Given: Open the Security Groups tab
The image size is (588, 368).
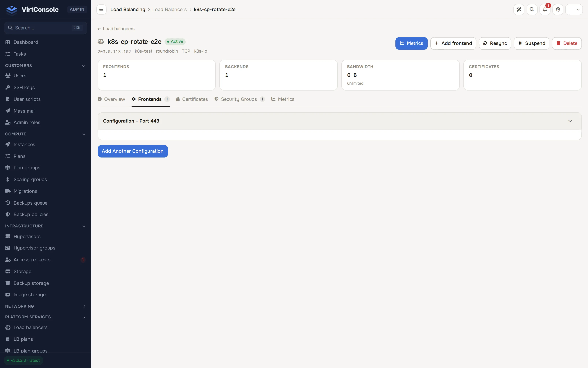Looking at the screenshot, I should [x=240, y=99].
